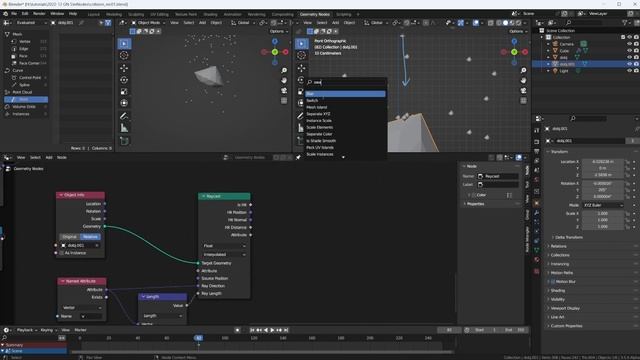Open the File menu
This screenshot has height=360, width=640.
tap(14, 14)
